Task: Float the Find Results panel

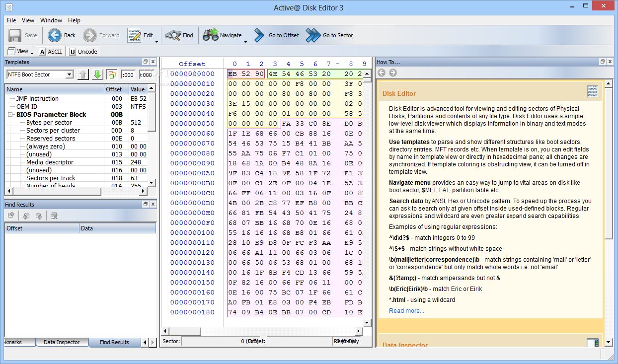Action: (x=145, y=205)
